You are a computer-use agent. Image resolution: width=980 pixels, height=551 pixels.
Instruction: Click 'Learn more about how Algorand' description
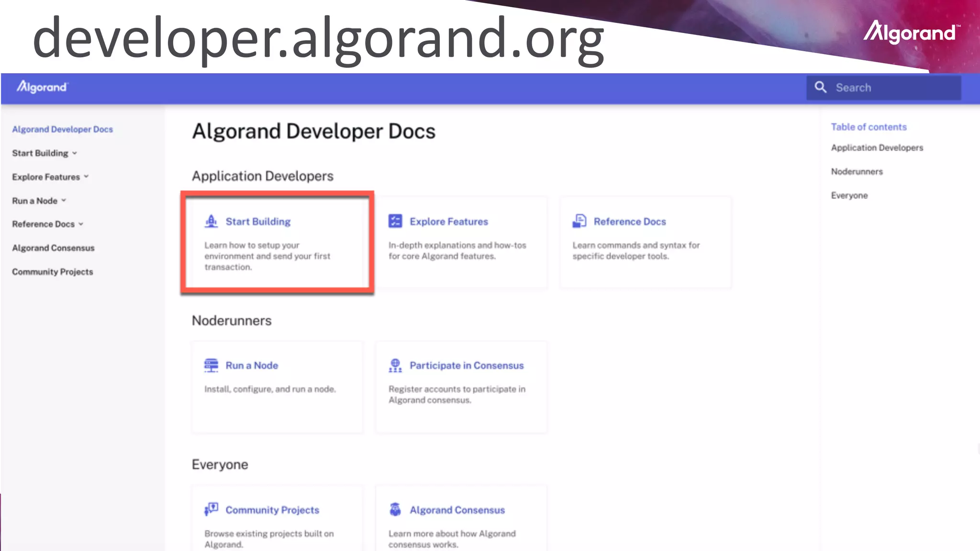(452, 539)
